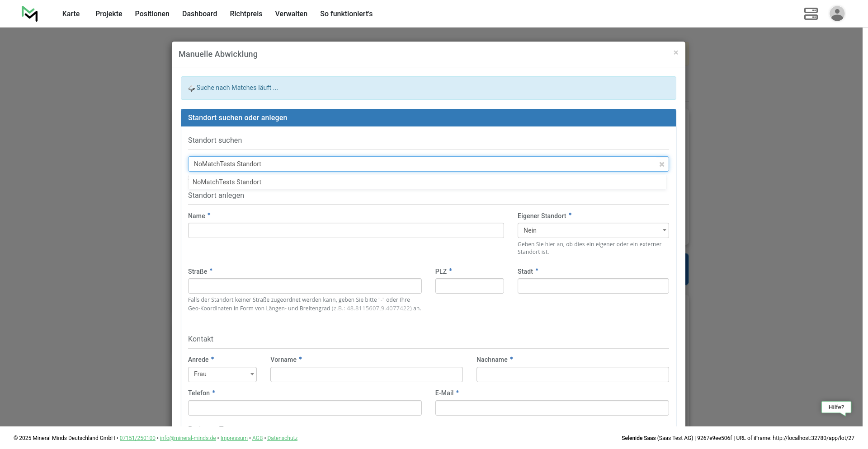This screenshot has height=449, width=868.
Task: Select the NoMatchTests Standort suggestion
Action: tap(227, 182)
